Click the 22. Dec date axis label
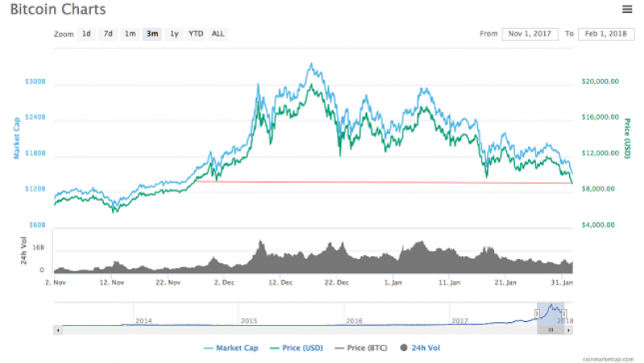The image size is (644, 363). [x=336, y=283]
